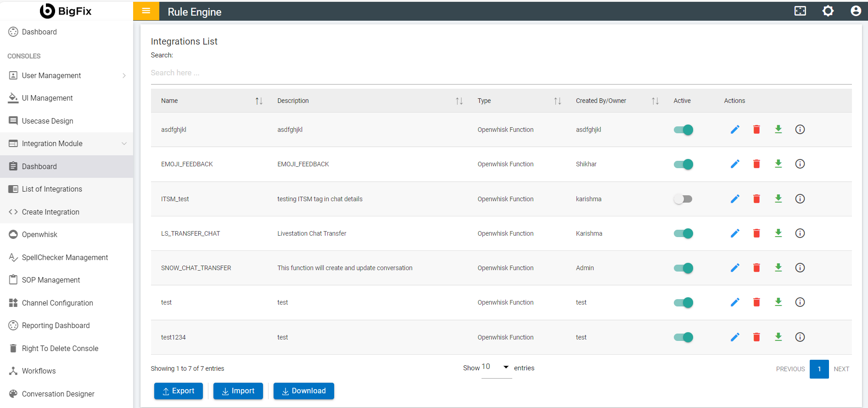Image resolution: width=868 pixels, height=408 pixels.
Task: Click the Export button
Action: 178,391
